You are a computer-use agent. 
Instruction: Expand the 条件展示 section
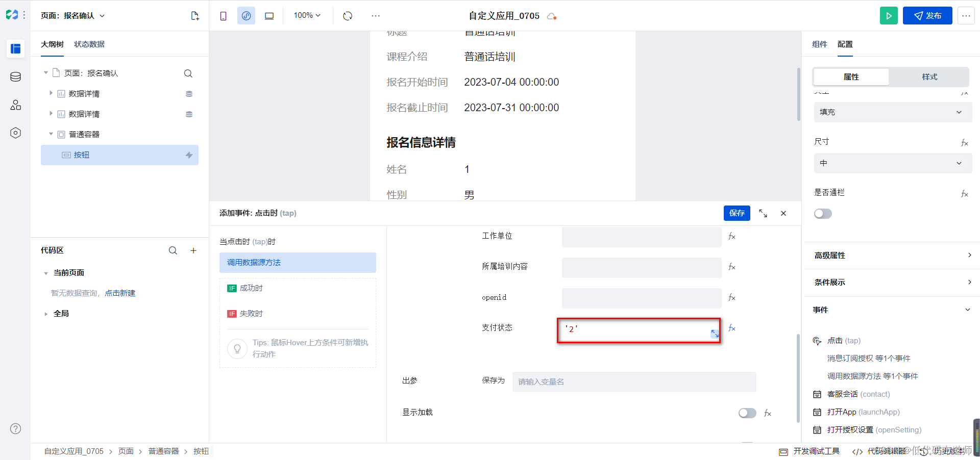tap(893, 283)
